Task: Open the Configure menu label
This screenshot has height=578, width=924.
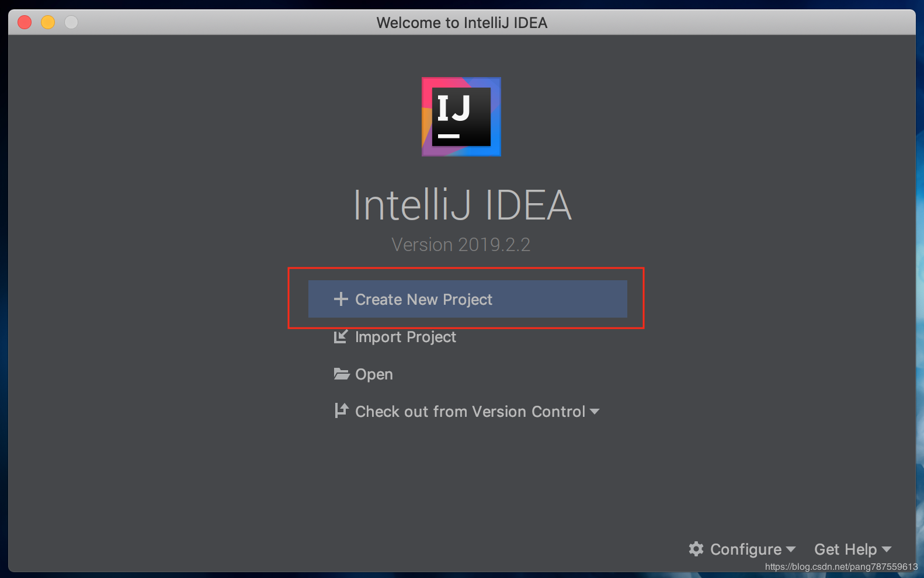Action: tap(745, 549)
